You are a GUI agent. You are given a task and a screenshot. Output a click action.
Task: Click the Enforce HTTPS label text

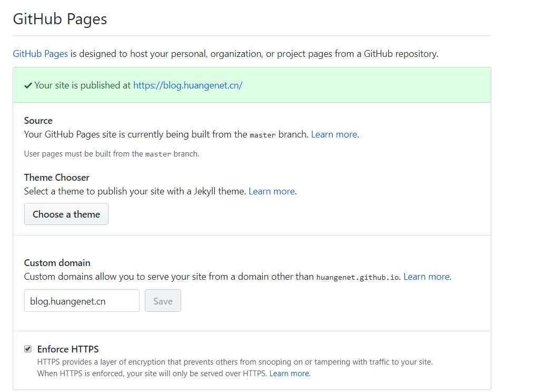68,349
